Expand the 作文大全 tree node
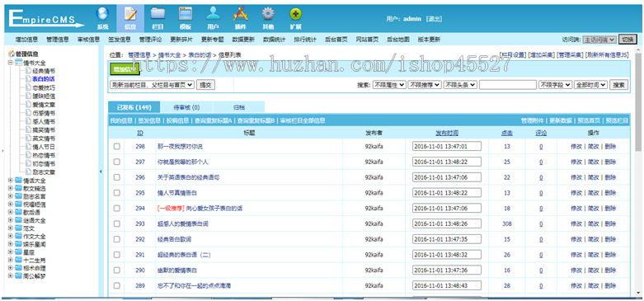 tap(10, 236)
